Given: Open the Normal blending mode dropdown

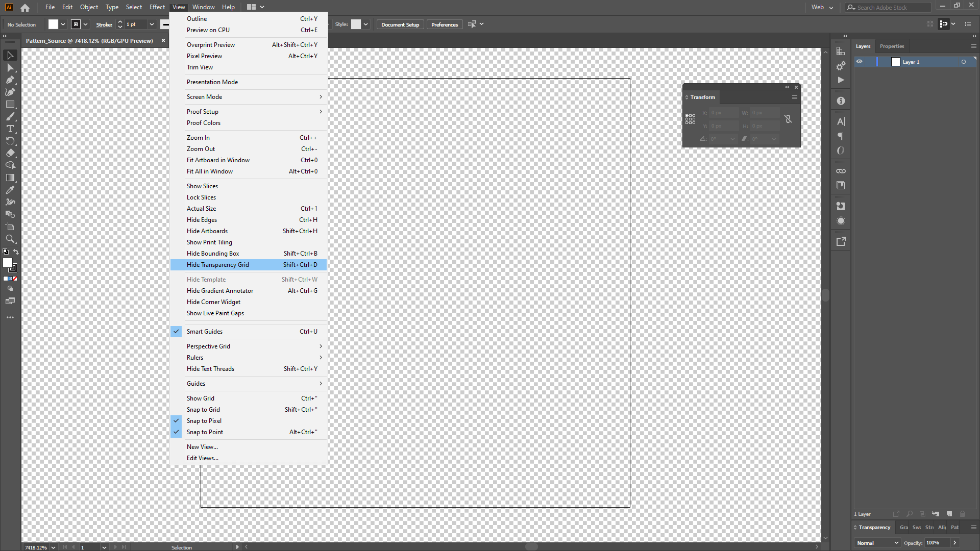Looking at the screenshot, I should tap(877, 543).
